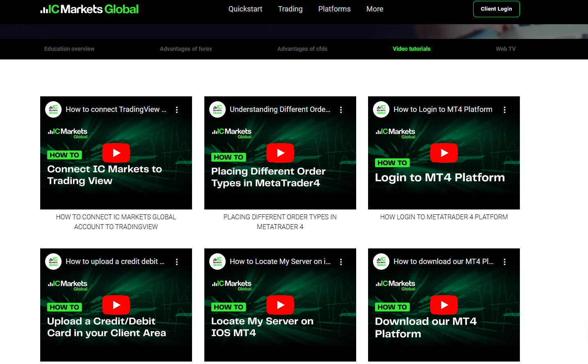Open more options on Locate My Server video

(341, 262)
